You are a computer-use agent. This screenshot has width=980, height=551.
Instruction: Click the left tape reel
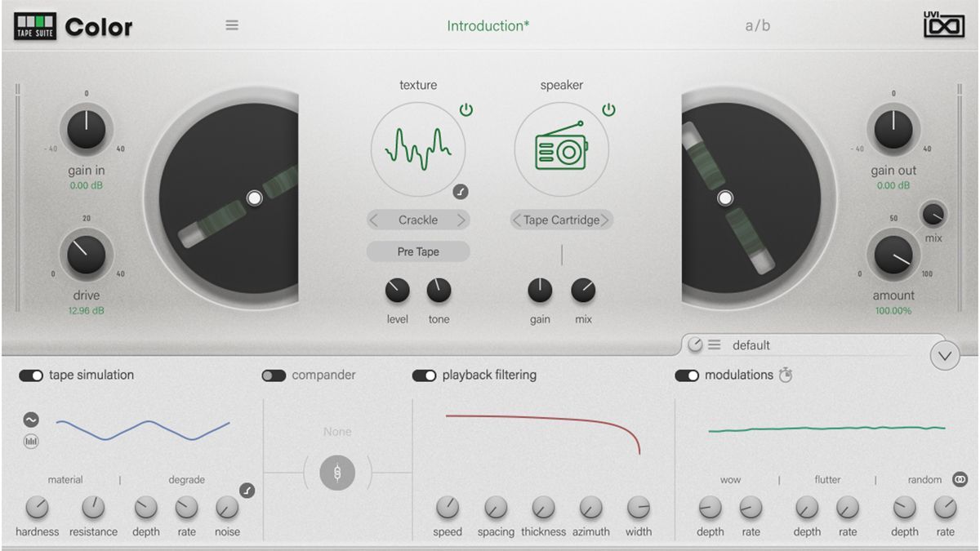click(x=229, y=198)
